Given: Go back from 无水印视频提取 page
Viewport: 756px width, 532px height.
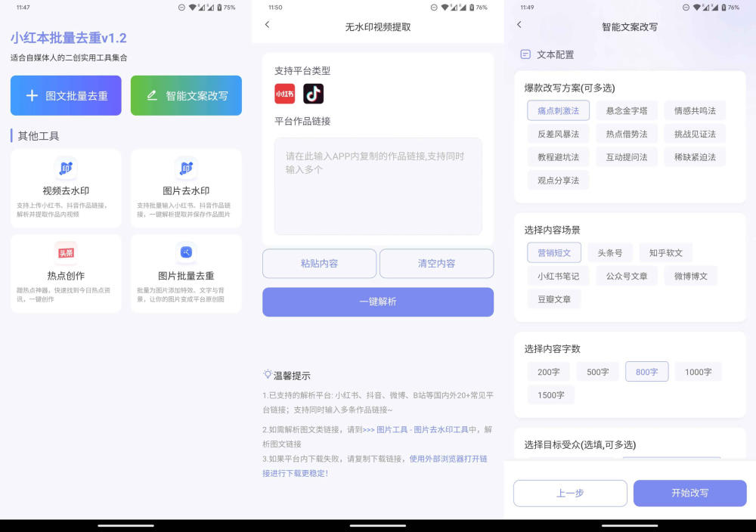Looking at the screenshot, I should [267, 25].
